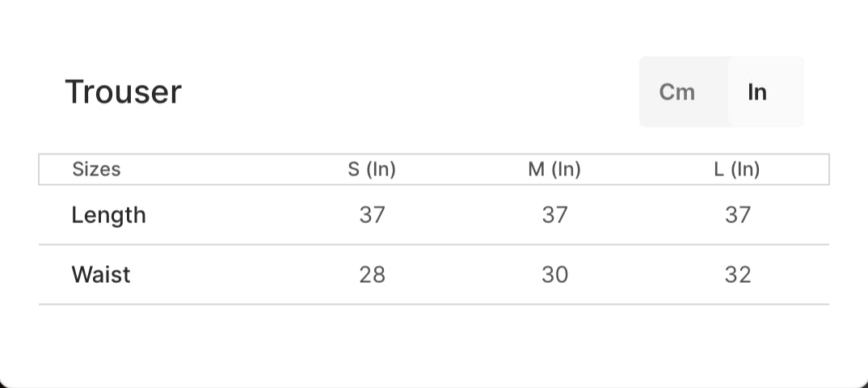
Task: Select the Length row label
Action: pos(108,215)
